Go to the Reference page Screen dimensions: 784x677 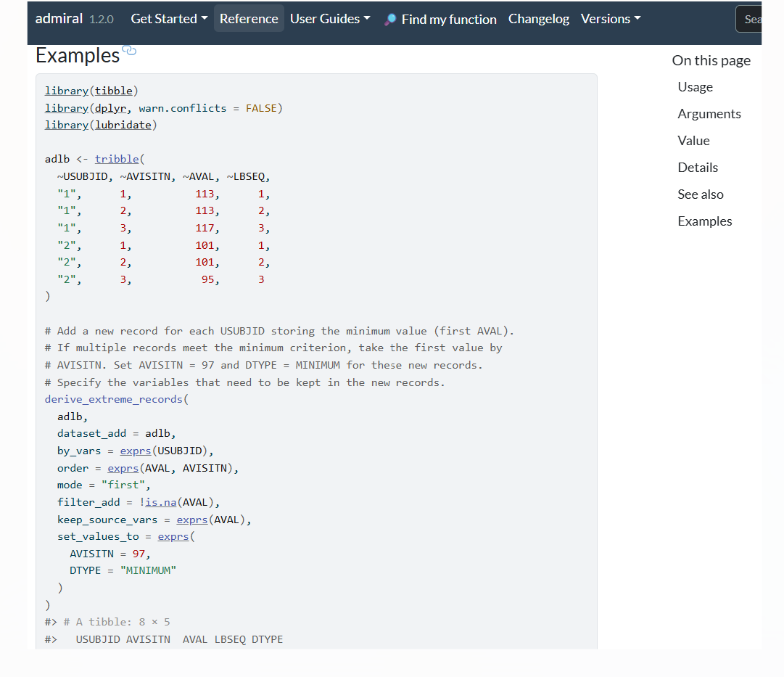coord(249,19)
